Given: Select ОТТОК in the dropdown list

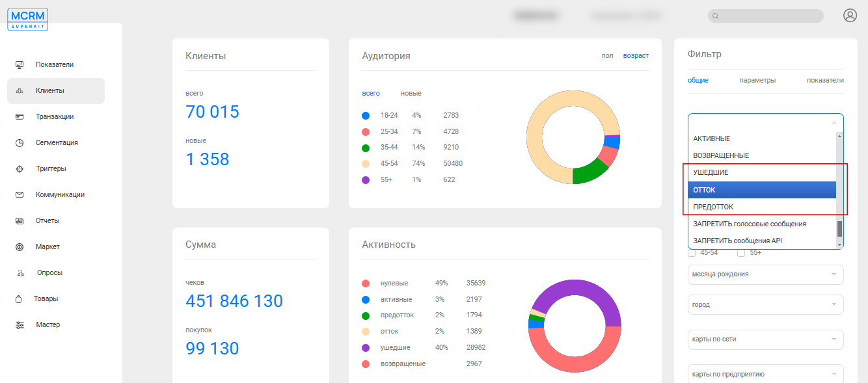Looking at the screenshot, I should 762,190.
